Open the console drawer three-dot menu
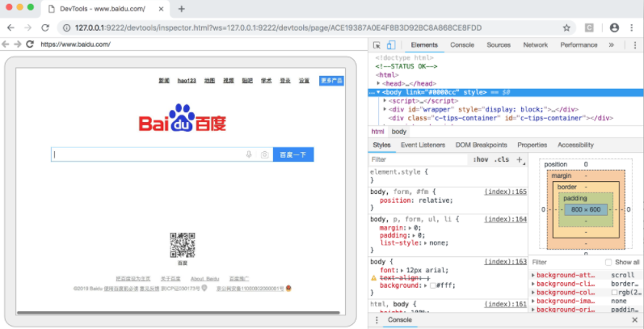The width and height of the screenshot is (644, 329). coord(377,320)
